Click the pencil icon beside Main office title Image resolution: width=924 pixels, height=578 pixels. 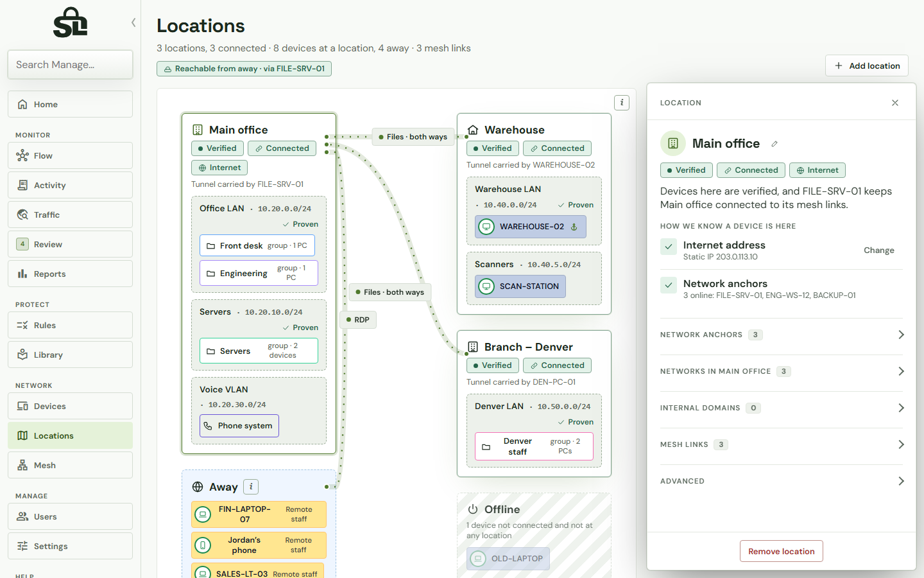click(x=774, y=144)
